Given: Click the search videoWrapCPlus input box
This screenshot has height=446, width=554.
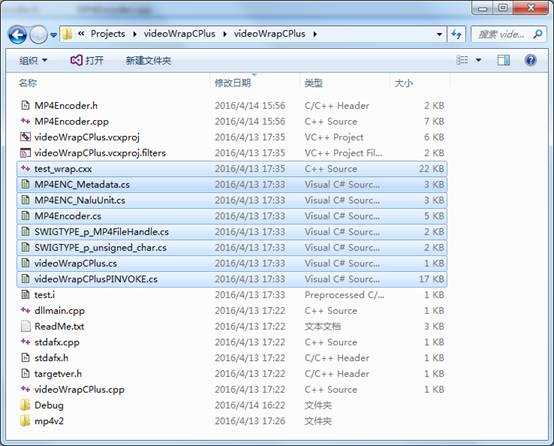Looking at the screenshot, I should click(501, 34).
